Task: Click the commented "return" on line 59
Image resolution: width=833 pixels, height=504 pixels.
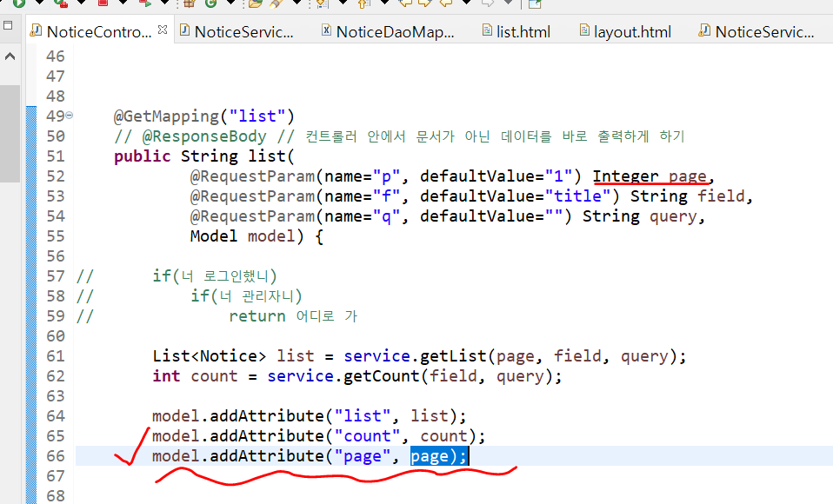Action: pyautogui.click(x=257, y=316)
